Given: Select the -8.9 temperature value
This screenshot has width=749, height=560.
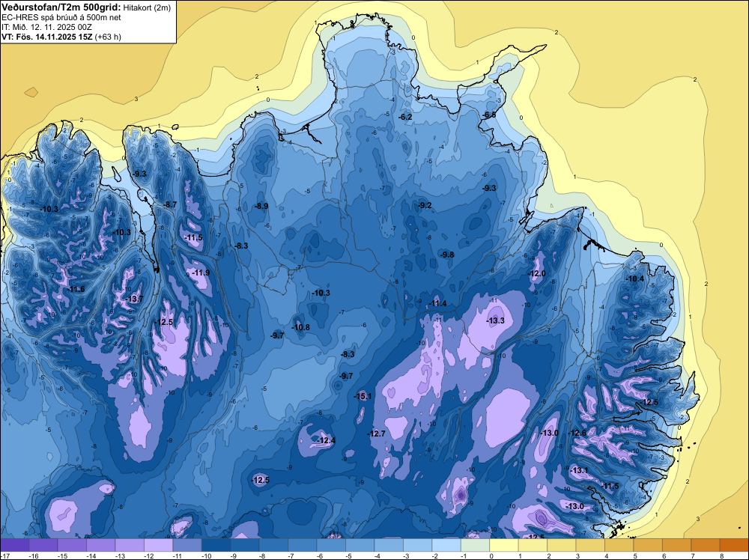Looking at the screenshot, I should pyautogui.click(x=261, y=206).
